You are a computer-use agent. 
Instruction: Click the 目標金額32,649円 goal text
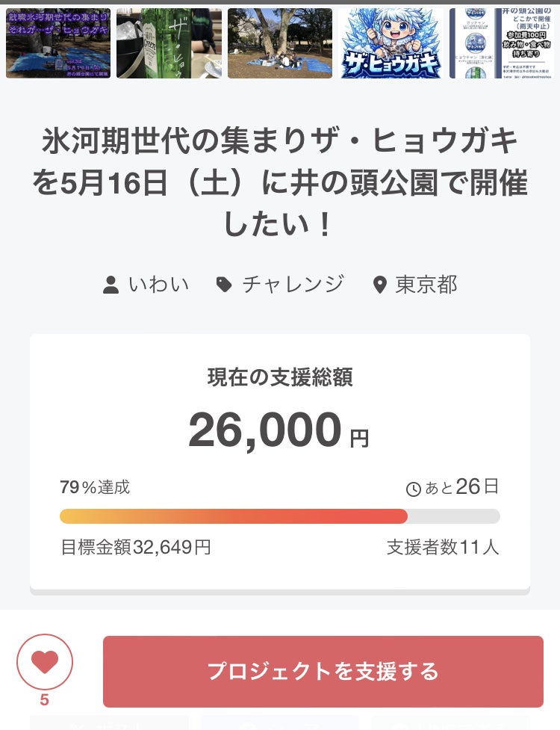tap(135, 548)
